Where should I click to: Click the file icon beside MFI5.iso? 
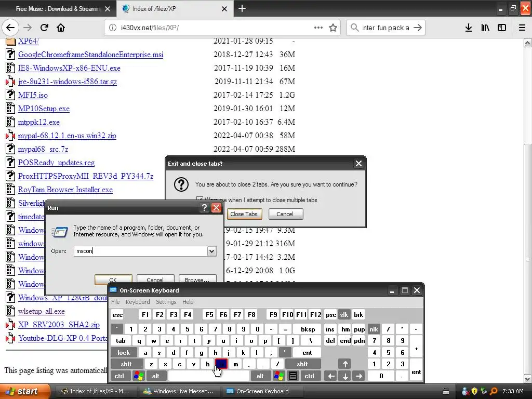[10, 95]
